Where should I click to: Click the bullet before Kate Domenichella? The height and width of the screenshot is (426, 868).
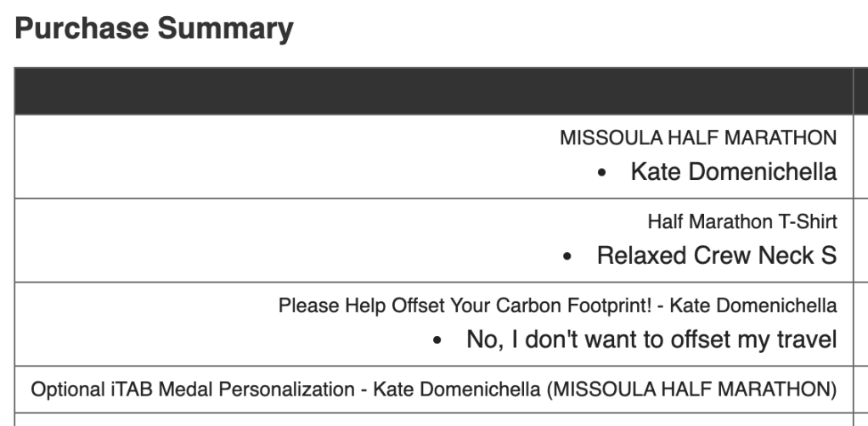(601, 173)
